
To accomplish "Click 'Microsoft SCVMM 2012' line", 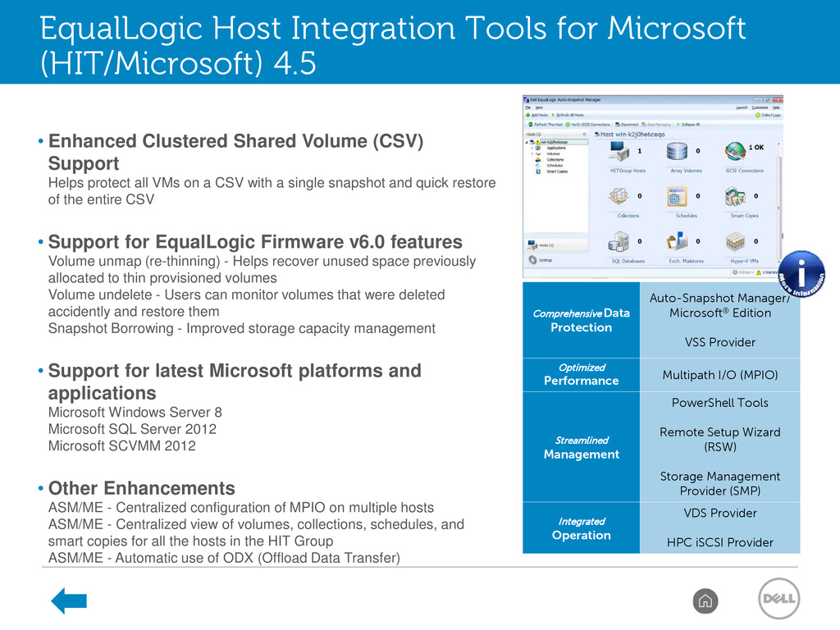I will [122, 445].
